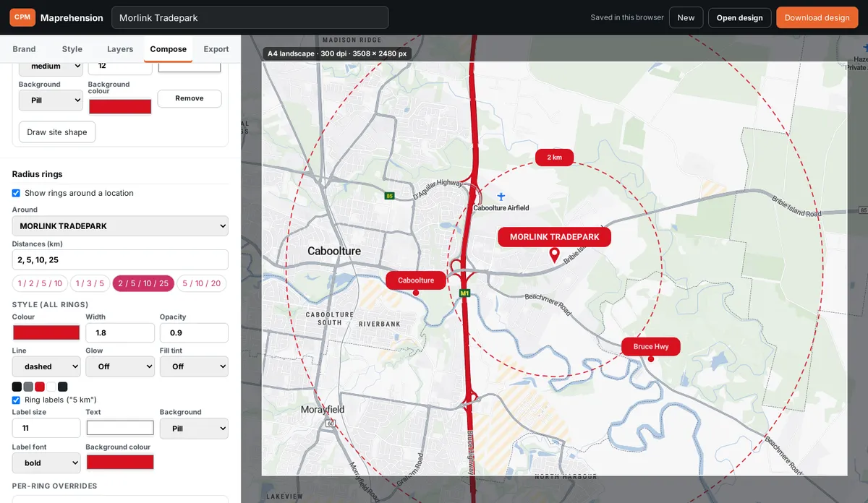Click the Morayfield map label
Screen dimensions: 868x503
pyautogui.click(x=323, y=410)
